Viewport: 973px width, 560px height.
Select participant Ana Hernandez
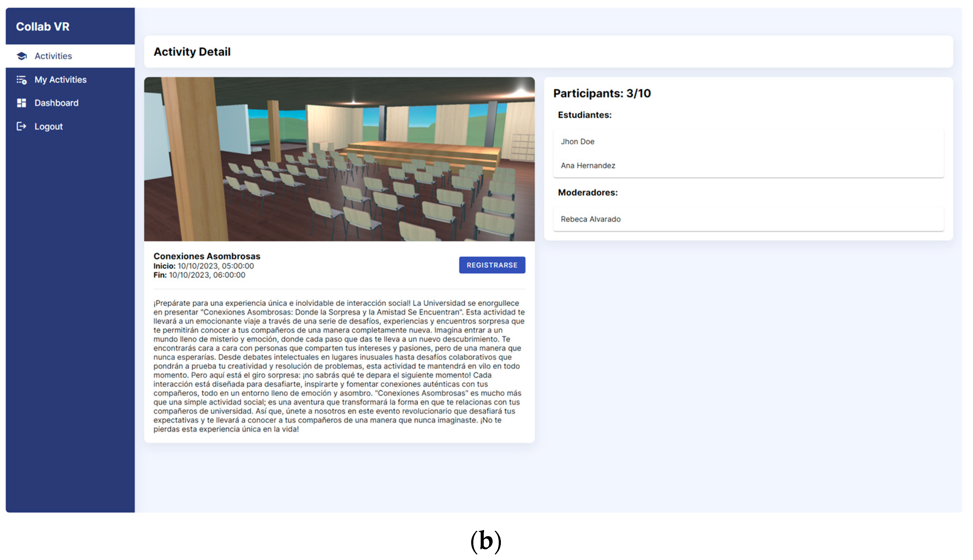coord(587,165)
